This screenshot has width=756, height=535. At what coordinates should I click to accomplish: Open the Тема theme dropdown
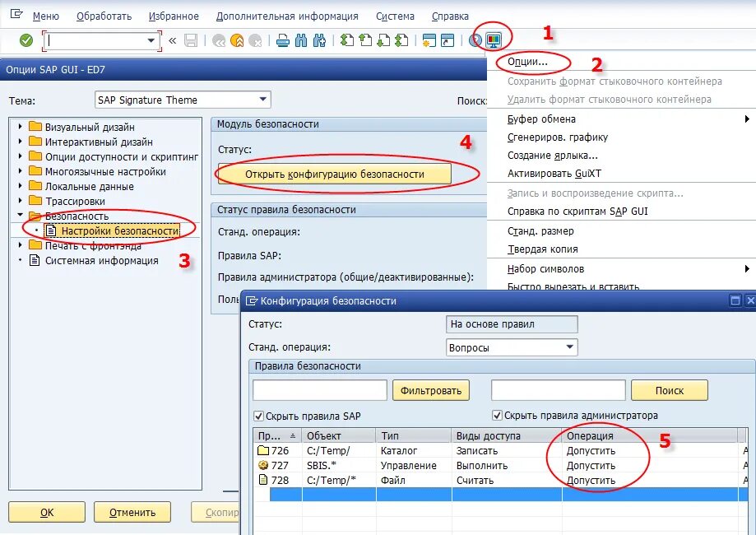(262, 100)
